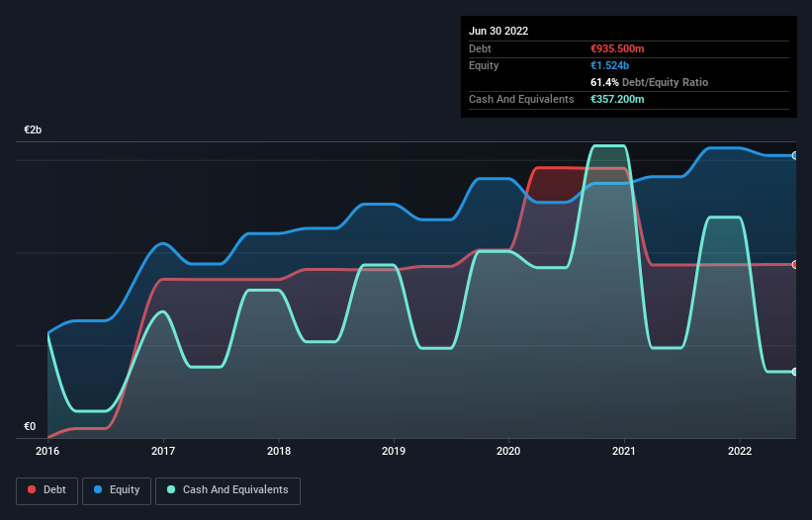Click the 2017 x-axis label

tap(163, 451)
